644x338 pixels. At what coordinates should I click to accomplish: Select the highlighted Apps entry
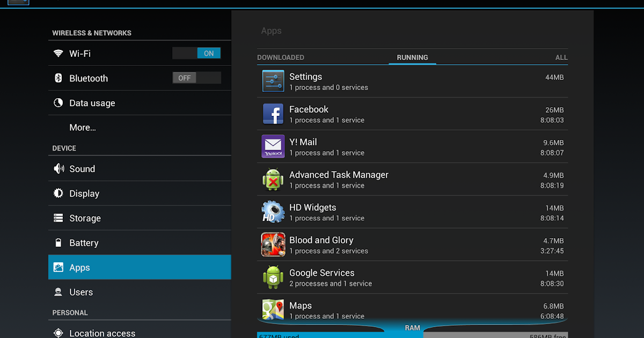coord(140,267)
